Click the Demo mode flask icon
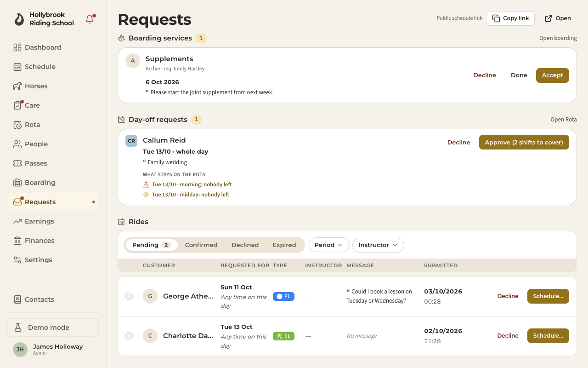588x368 pixels. (18, 328)
